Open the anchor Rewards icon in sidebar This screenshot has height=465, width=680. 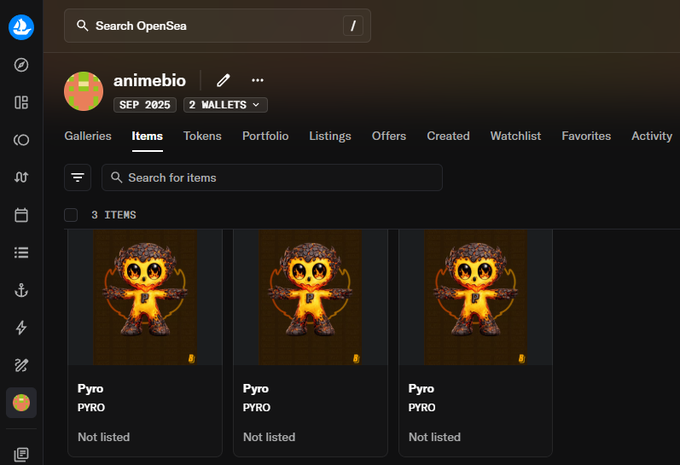point(21,290)
